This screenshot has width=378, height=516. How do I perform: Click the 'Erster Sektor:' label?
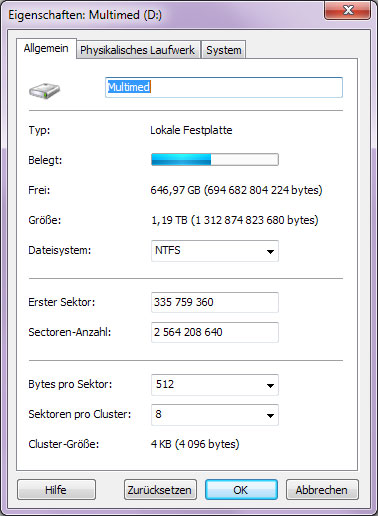(62, 302)
